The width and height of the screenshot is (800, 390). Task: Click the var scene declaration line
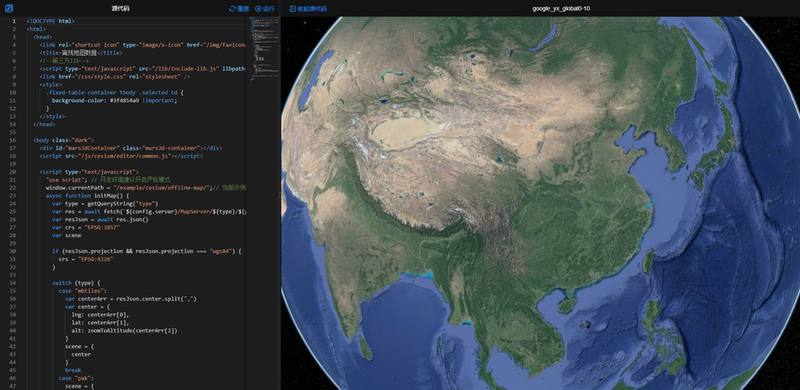coord(66,235)
